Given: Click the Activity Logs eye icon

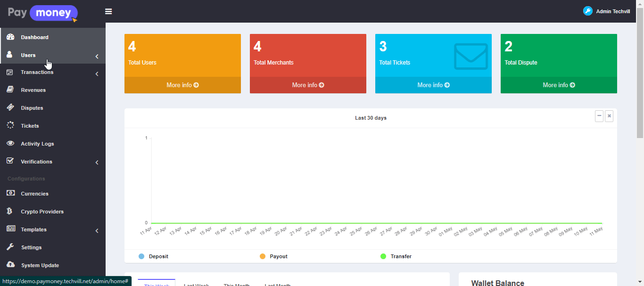Looking at the screenshot, I should click(x=10, y=144).
